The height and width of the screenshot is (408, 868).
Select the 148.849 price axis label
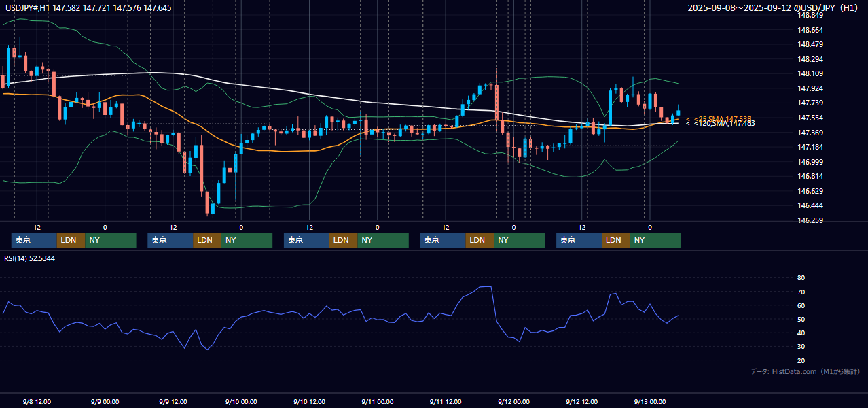(810, 15)
